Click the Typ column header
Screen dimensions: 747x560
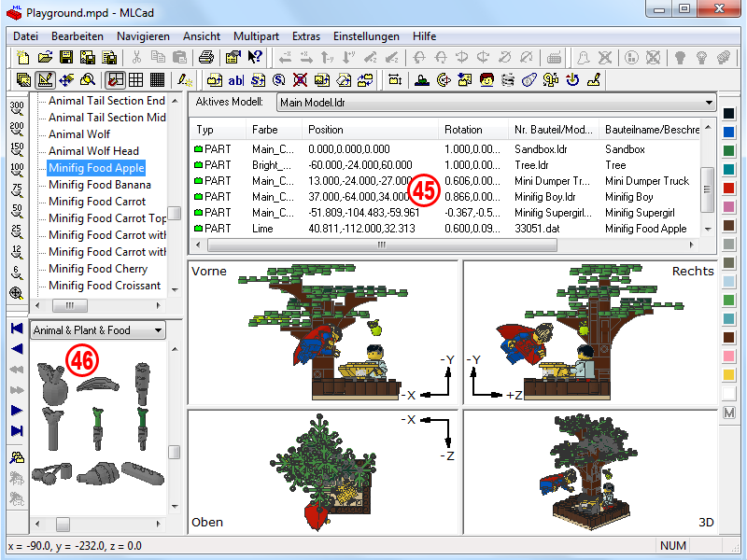point(218,130)
